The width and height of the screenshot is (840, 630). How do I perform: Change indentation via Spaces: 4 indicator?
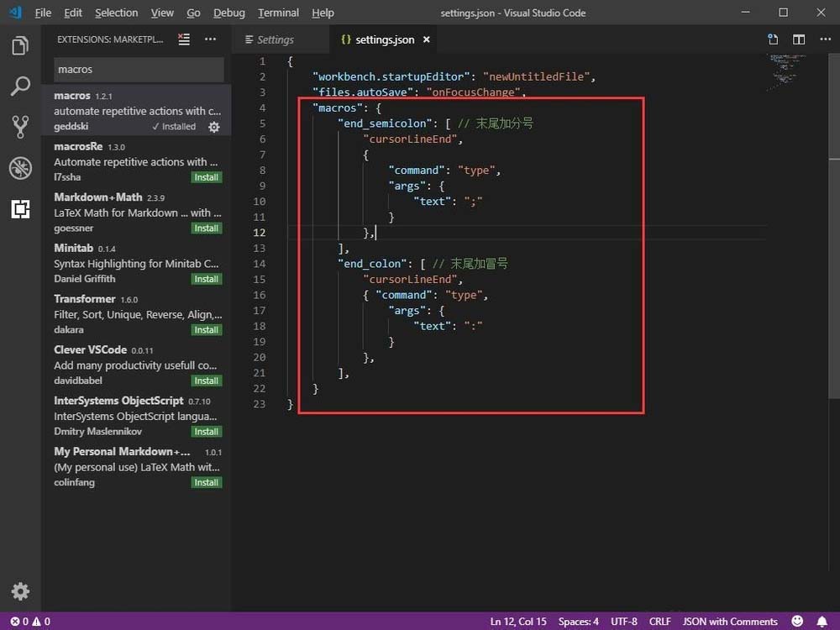(578, 622)
